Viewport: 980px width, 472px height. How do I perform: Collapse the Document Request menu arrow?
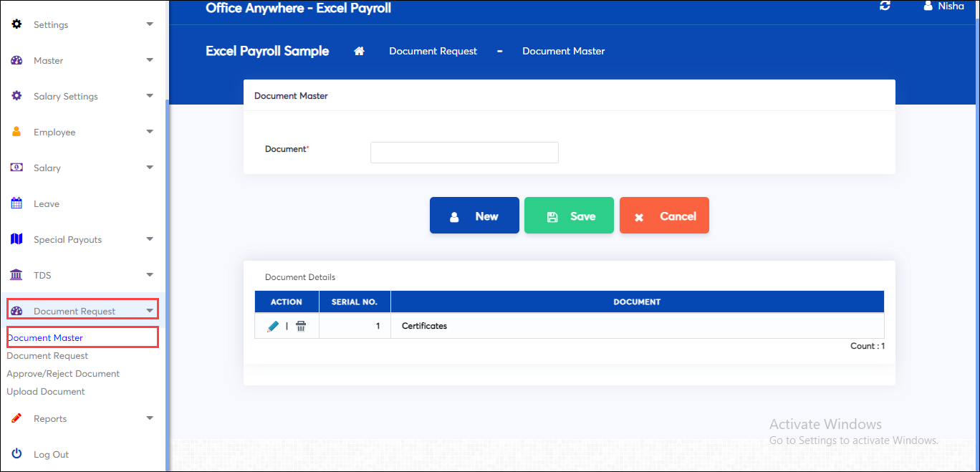click(150, 311)
